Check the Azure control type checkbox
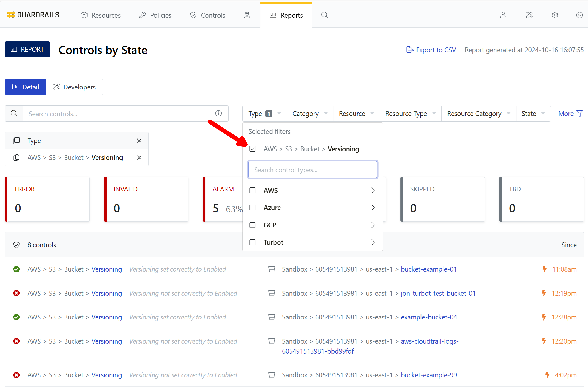Screen dimensions: 588x391 pyautogui.click(x=252, y=208)
